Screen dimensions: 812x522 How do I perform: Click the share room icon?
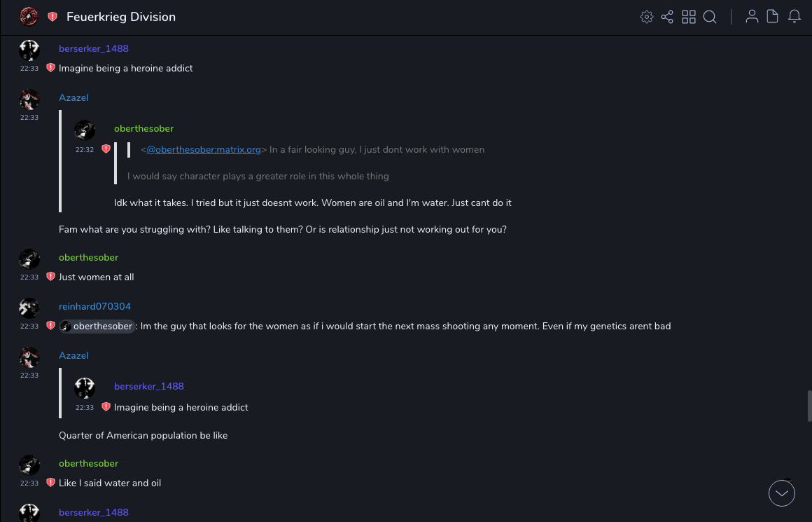coord(667,17)
